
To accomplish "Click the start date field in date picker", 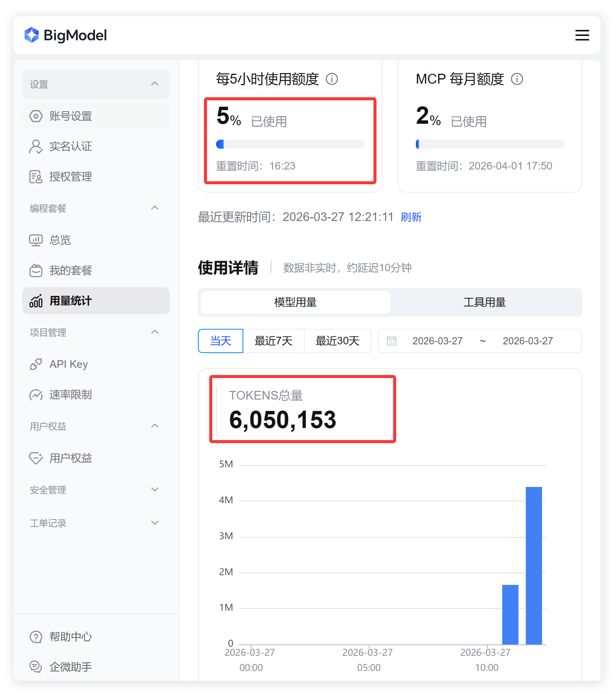I will 437,341.
